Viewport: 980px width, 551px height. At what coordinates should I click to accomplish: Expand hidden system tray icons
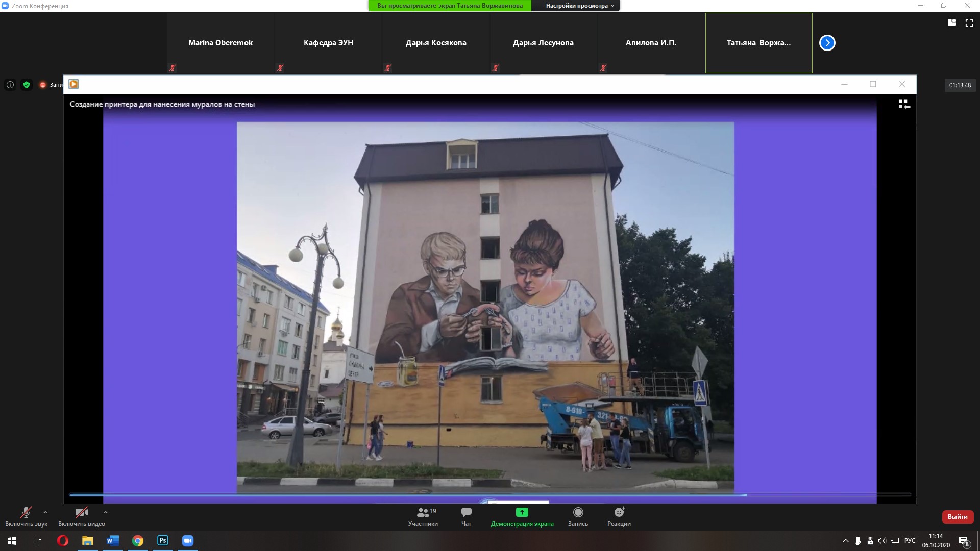click(x=845, y=541)
